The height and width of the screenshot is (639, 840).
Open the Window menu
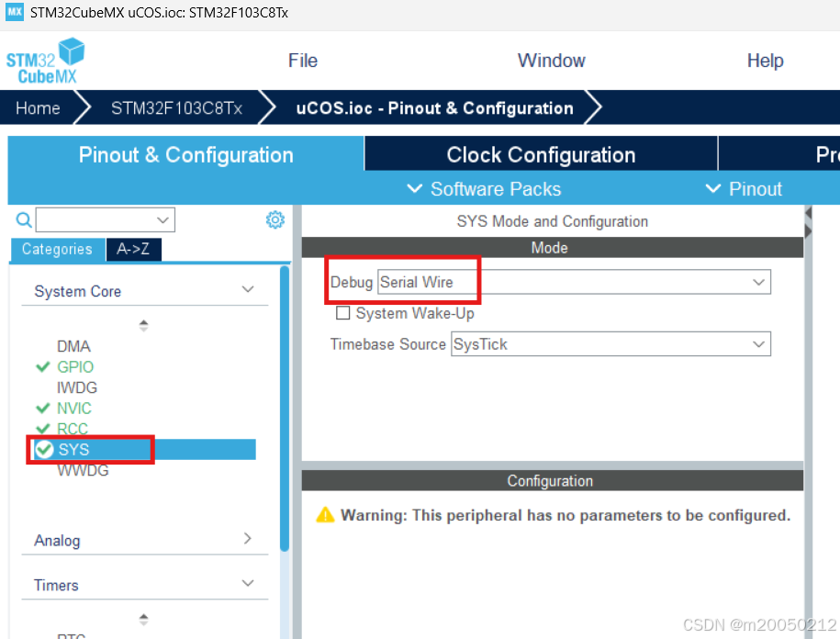click(x=551, y=61)
